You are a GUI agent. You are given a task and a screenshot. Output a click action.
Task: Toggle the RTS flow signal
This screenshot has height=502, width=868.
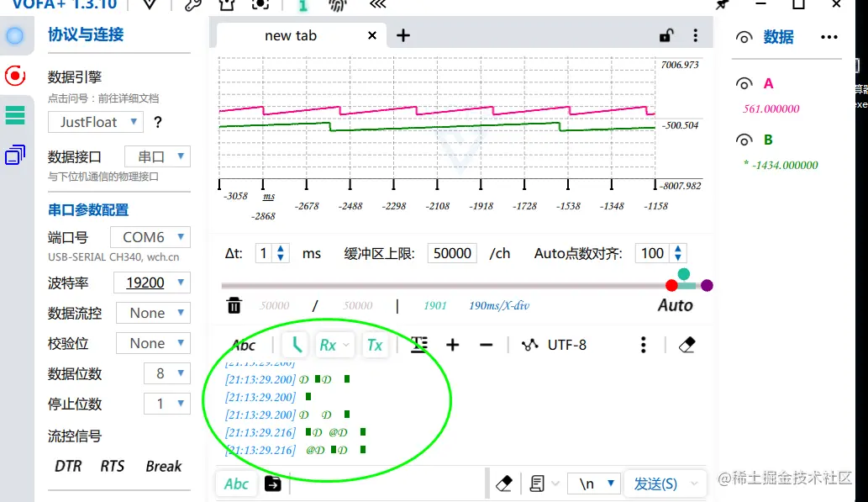click(x=113, y=466)
